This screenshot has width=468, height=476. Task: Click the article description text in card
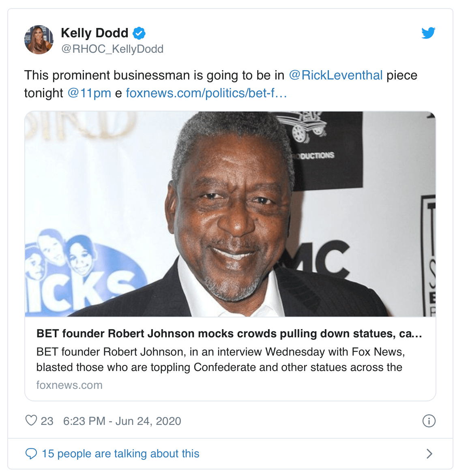tap(221, 359)
